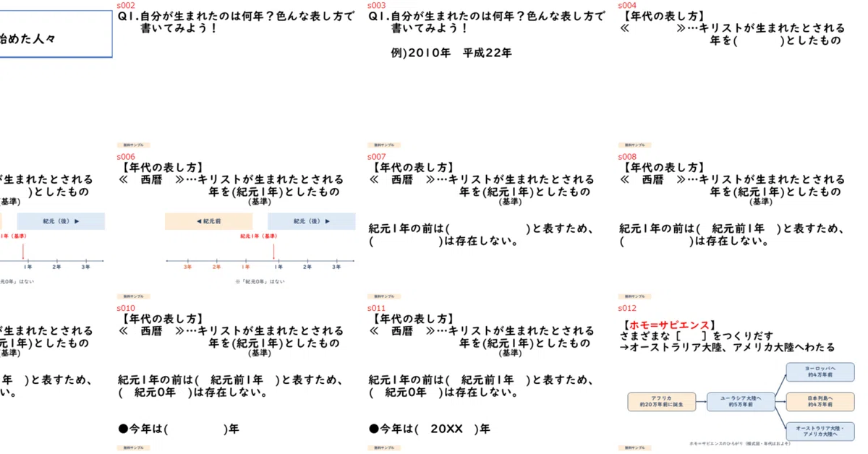
Task: Click the "オーストラリア大陸・アメリカ大陸へ" diagram box
Action: (x=820, y=432)
